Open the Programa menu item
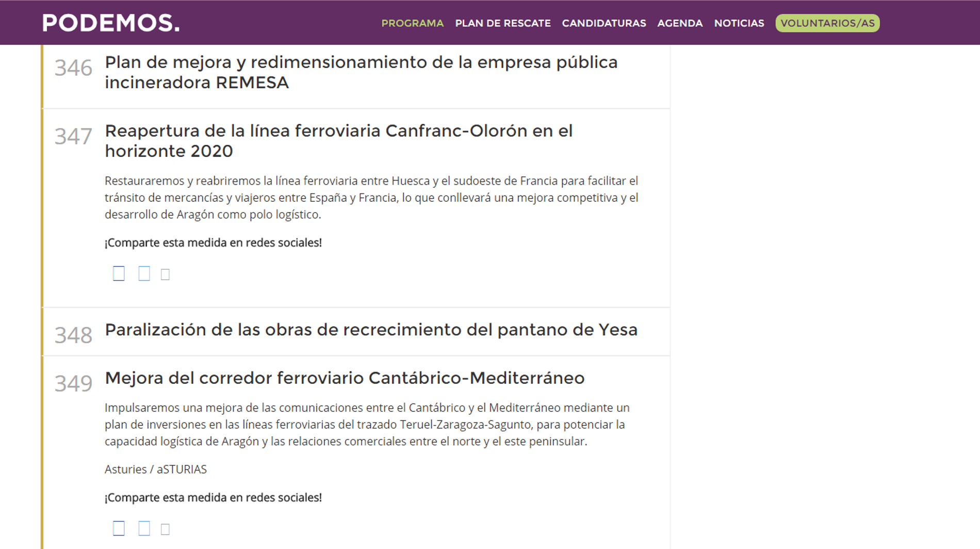Viewport: 980px width, 549px height. [x=412, y=23]
